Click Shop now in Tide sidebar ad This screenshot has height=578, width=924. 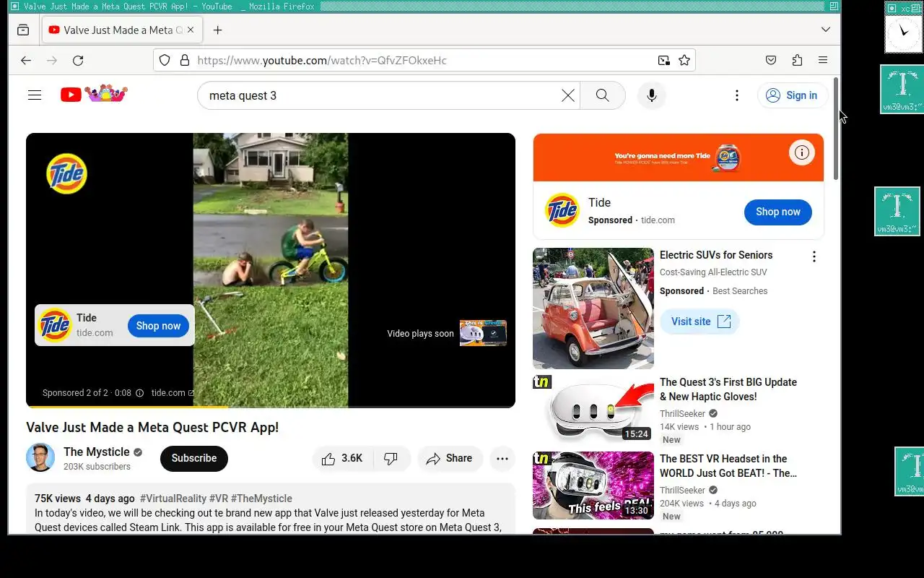[778, 212]
